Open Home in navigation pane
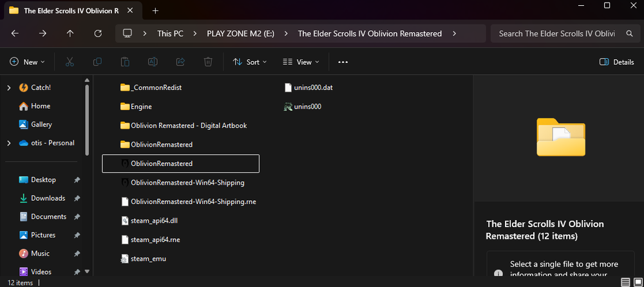The image size is (644, 287). pos(41,106)
